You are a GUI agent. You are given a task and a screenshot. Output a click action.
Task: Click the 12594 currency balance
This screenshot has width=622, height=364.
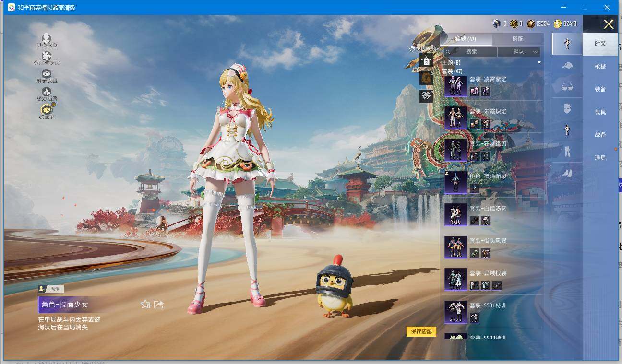(x=538, y=23)
